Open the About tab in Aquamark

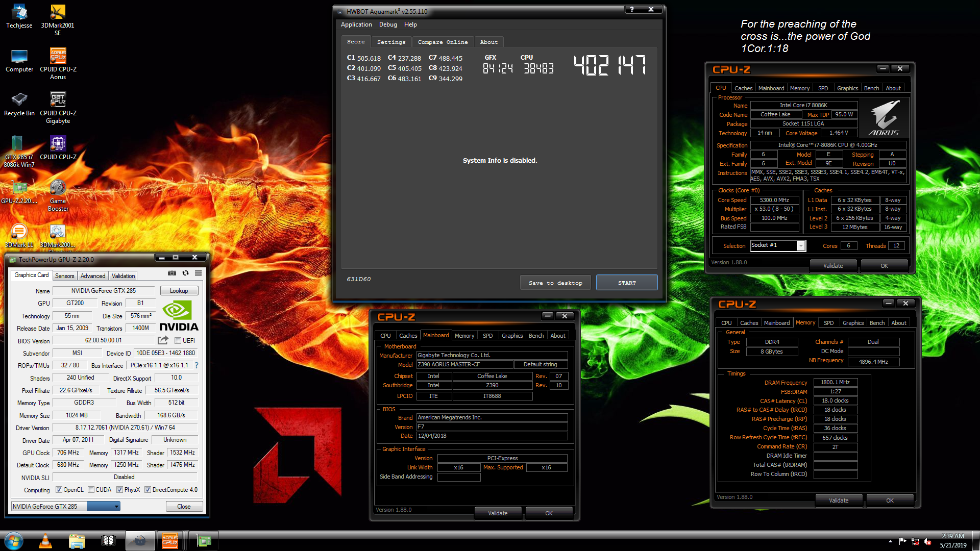point(489,42)
